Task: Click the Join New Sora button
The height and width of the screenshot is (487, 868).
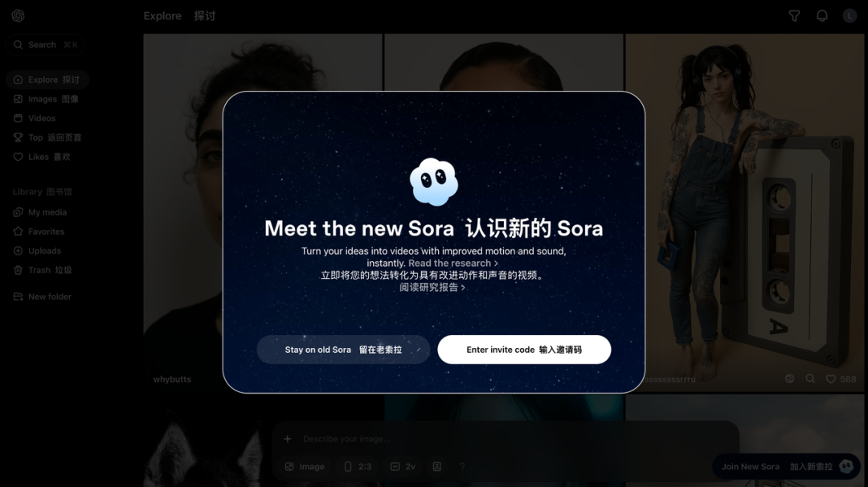Action: [x=786, y=467]
